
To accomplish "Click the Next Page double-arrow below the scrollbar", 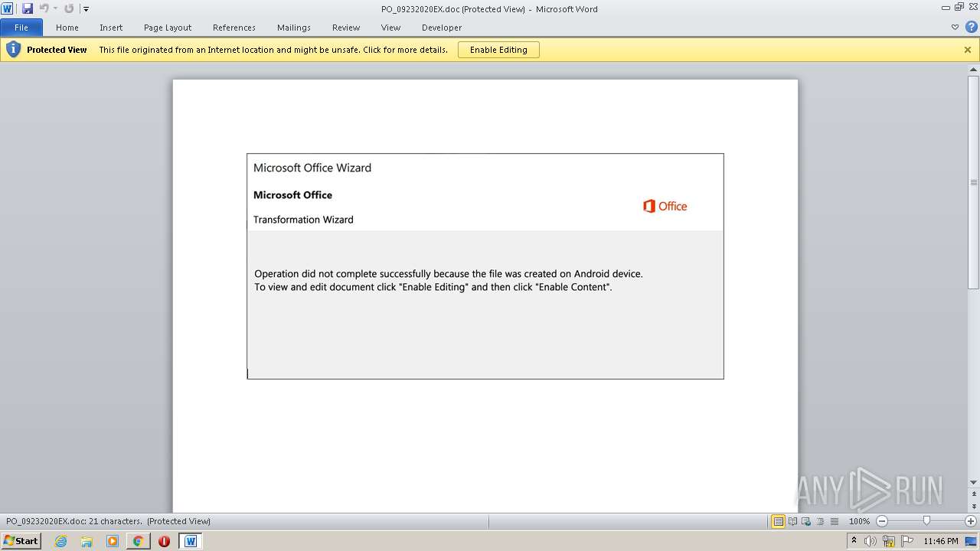I will [974, 507].
